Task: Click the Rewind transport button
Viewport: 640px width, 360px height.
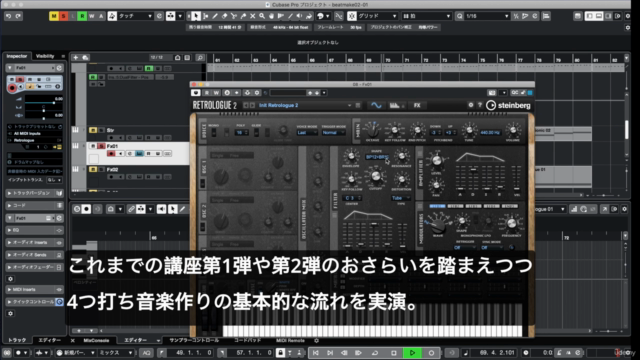Action: click(x=344, y=353)
